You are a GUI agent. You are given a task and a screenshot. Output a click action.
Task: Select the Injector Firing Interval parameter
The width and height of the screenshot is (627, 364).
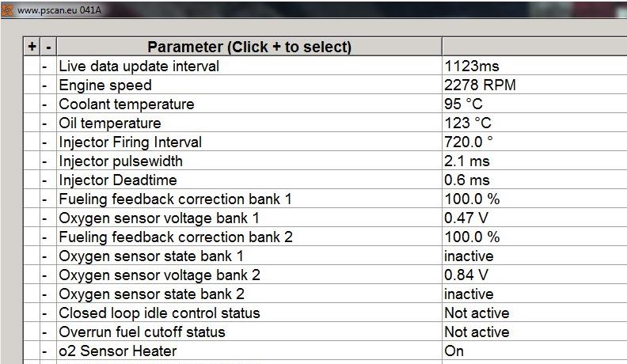[131, 142]
